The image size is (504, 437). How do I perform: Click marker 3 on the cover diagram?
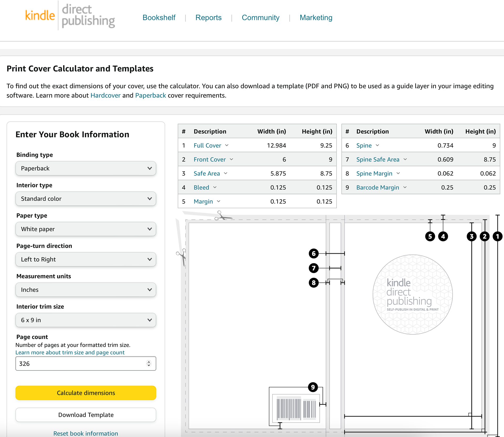pyautogui.click(x=472, y=236)
